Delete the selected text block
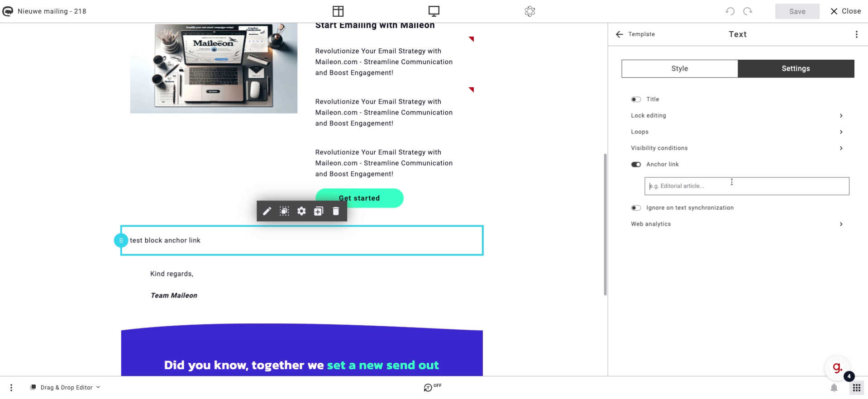 [336, 211]
